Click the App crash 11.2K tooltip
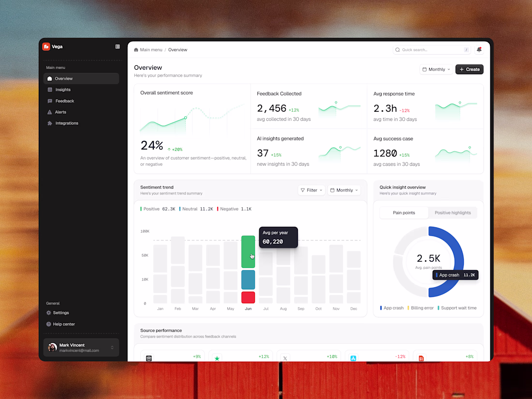Screen dimensions: 532x399 [x=455, y=275]
